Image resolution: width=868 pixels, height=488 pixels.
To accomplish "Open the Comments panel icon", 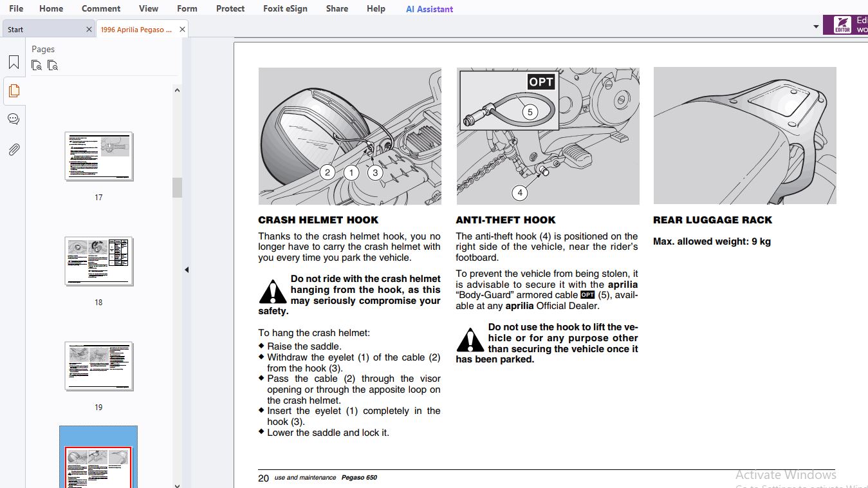I will click(x=14, y=119).
